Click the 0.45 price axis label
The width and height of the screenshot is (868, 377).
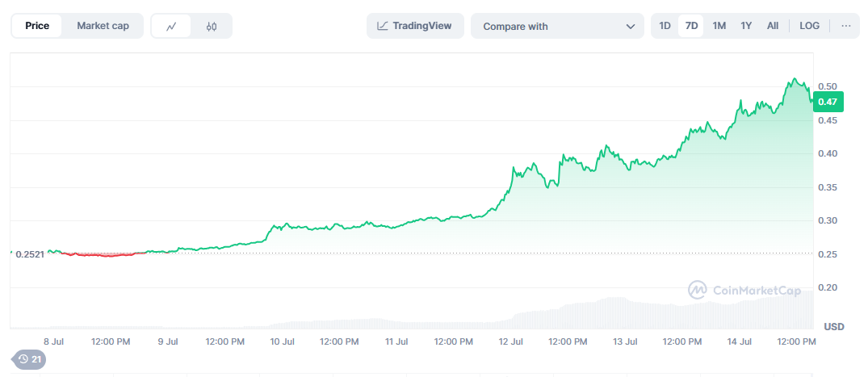(x=827, y=120)
